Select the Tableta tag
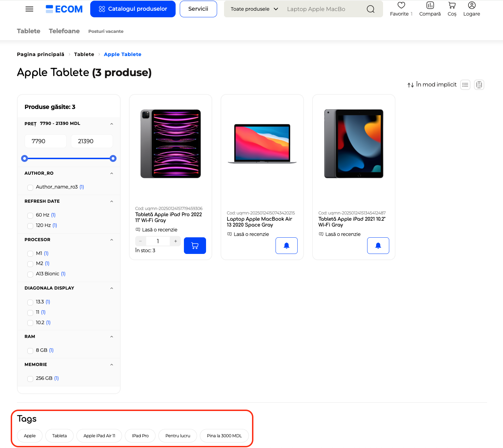Image resolution: width=503 pixels, height=448 pixels. (x=59, y=436)
